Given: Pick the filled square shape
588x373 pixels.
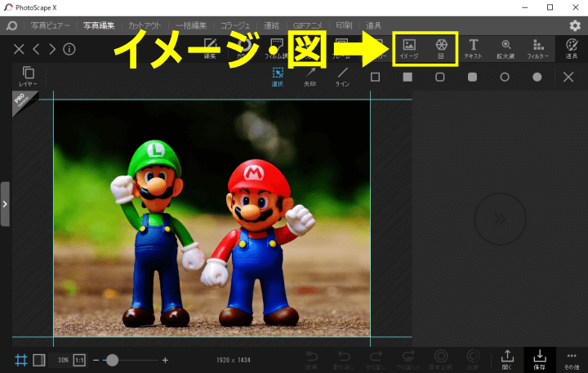Looking at the screenshot, I should (408, 78).
